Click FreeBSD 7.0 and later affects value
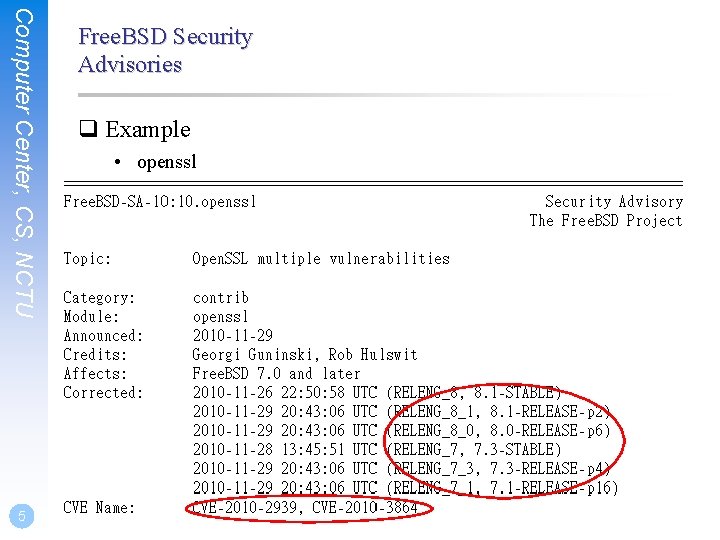The height and width of the screenshot is (540, 720). 276,374
